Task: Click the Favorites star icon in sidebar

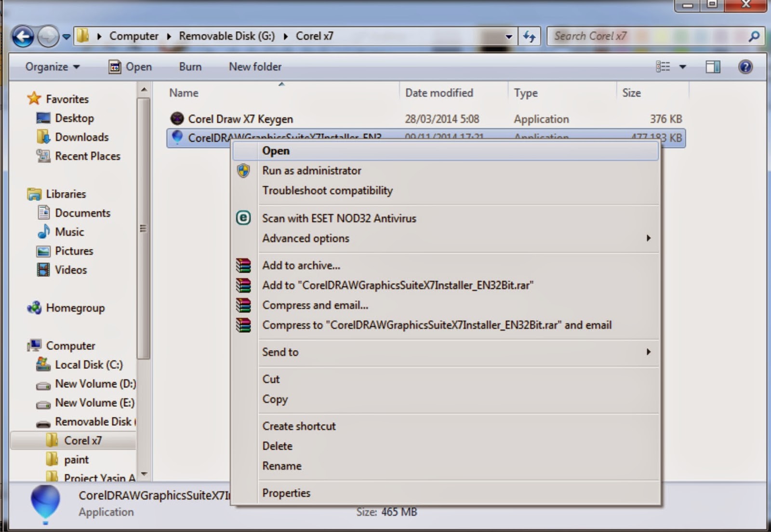Action: click(x=34, y=98)
